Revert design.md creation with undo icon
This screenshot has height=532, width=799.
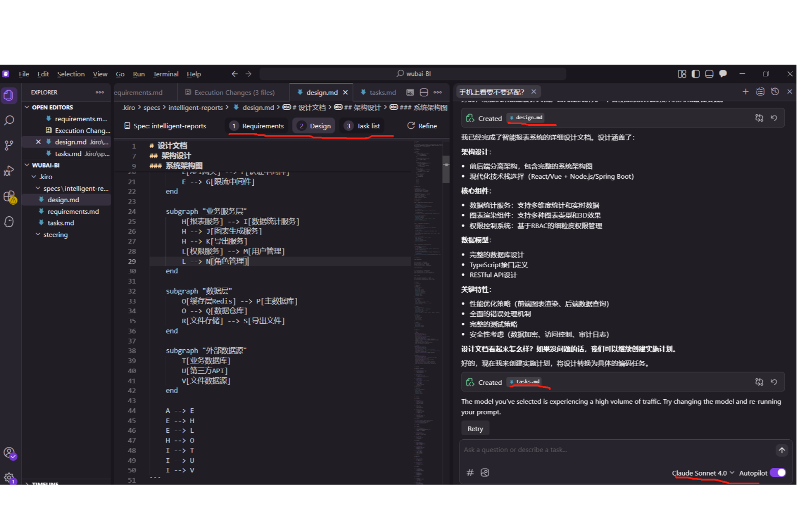point(774,118)
